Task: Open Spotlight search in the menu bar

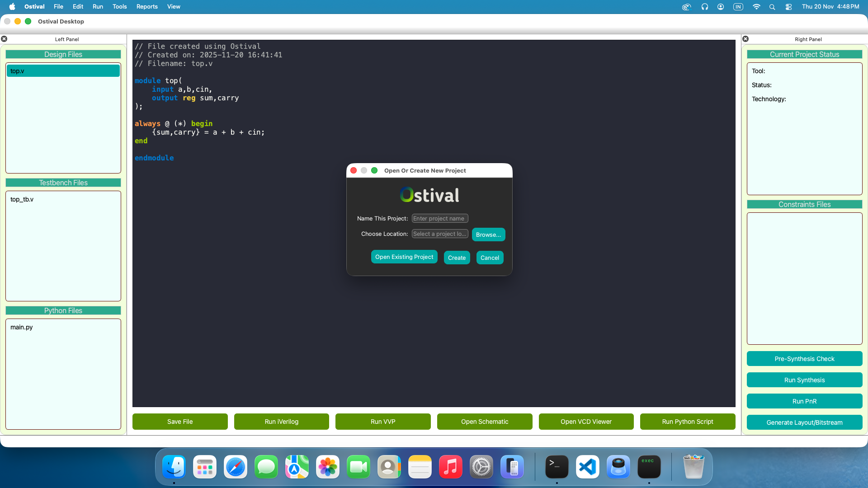Action: [772, 7]
